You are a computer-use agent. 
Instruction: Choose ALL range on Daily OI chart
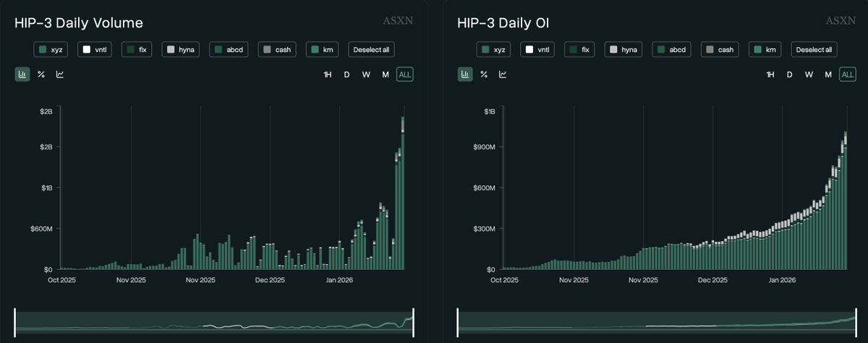click(x=848, y=75)
